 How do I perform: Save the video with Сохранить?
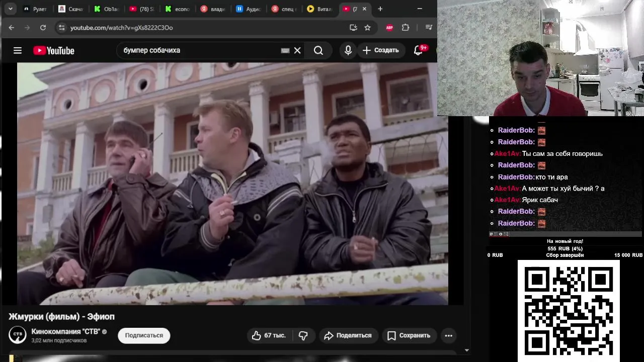409,335
